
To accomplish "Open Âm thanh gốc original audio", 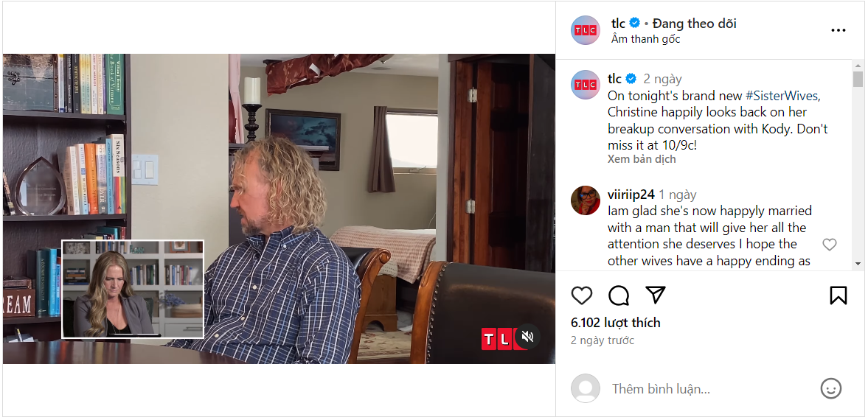I will click(x=645, y=39).
